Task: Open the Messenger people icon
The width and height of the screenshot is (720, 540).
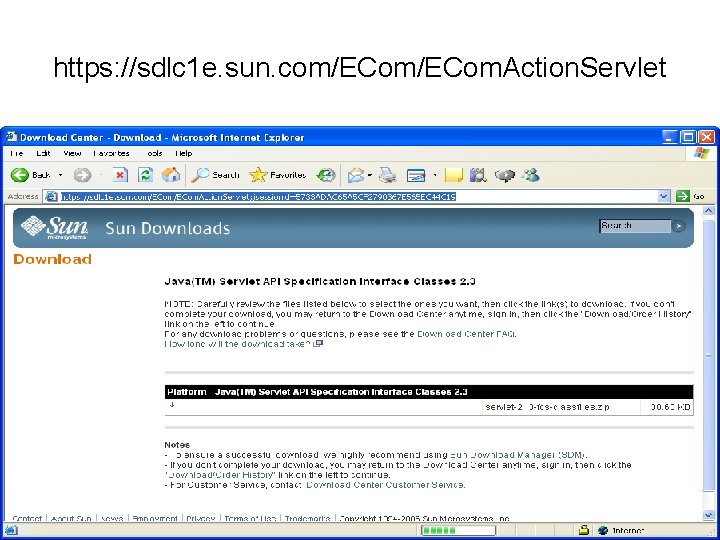Action: (531, 175)
